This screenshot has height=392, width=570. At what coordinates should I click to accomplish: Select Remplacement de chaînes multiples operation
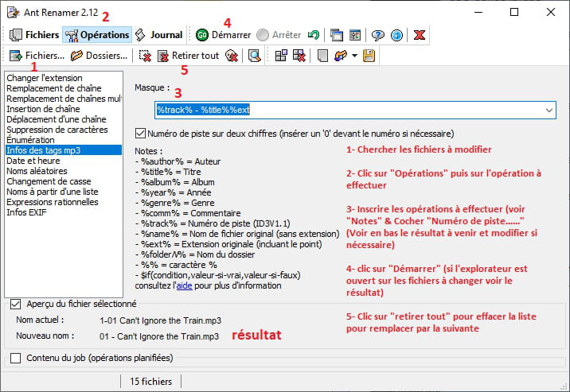click(x=64, y=99)
